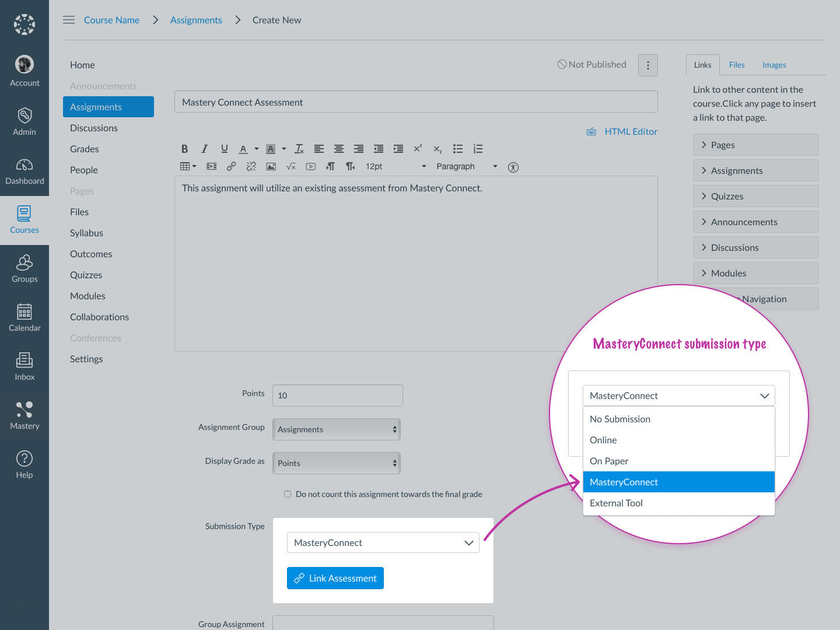Viewport: 840px width, 630px height.
Task: Expand the Announcements links section
Action: (x=756, y=222)
